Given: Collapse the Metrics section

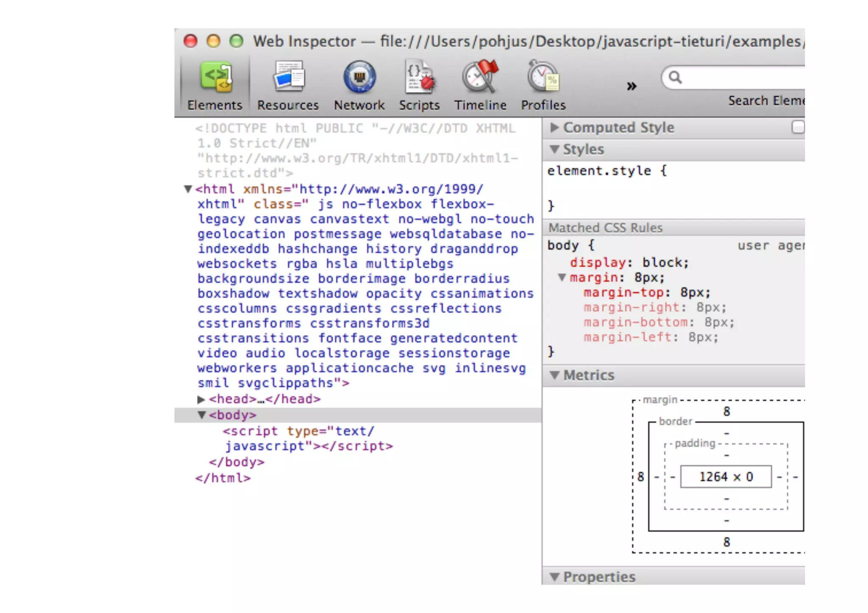Looking at the screenshot, I should click(554, 375).
